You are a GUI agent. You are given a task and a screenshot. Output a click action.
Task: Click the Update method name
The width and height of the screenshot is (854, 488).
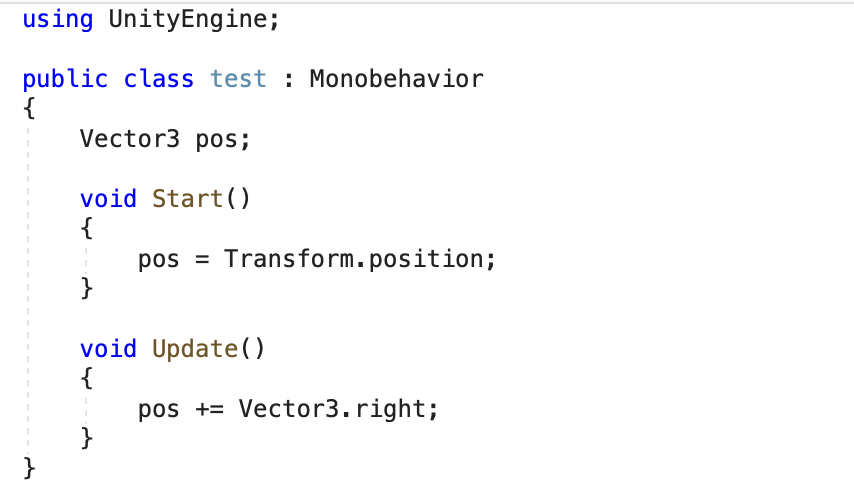coord(195,350)
